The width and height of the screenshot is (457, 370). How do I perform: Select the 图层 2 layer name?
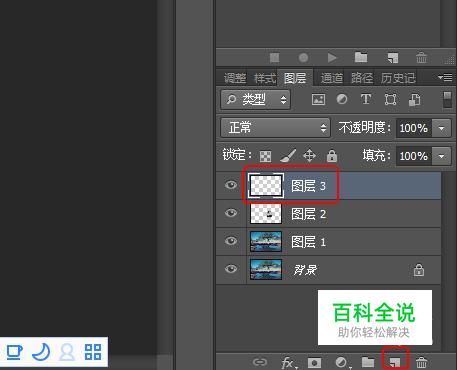[308, 214]
